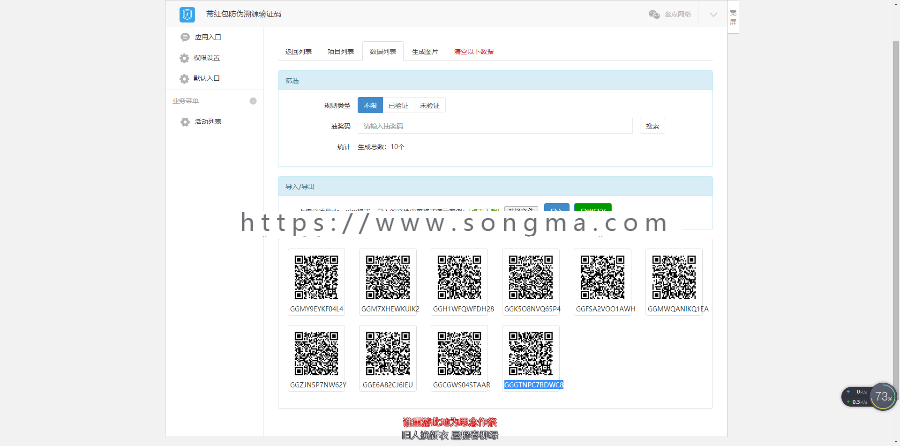This screenshot has width=900, height=446.
Task: Open QR code thumbnail above GGFSA2VOO1AWH
Action: point(602,277)
